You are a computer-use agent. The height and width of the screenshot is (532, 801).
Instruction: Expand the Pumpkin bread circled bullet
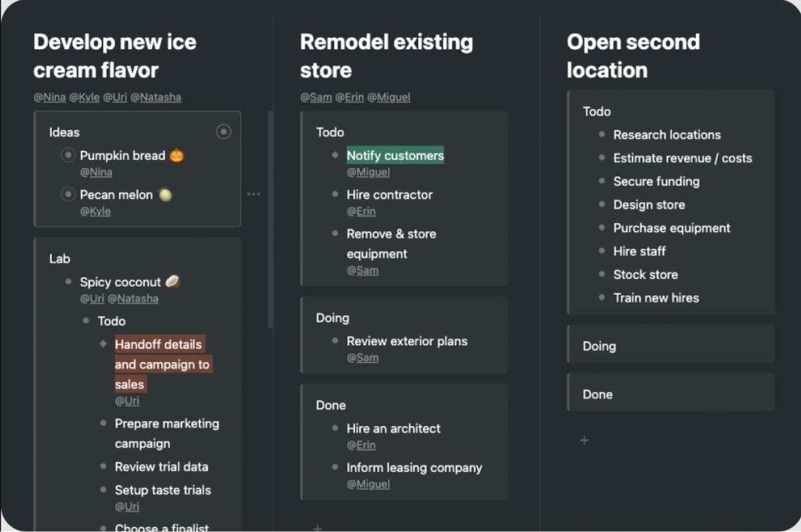point(67,156)
